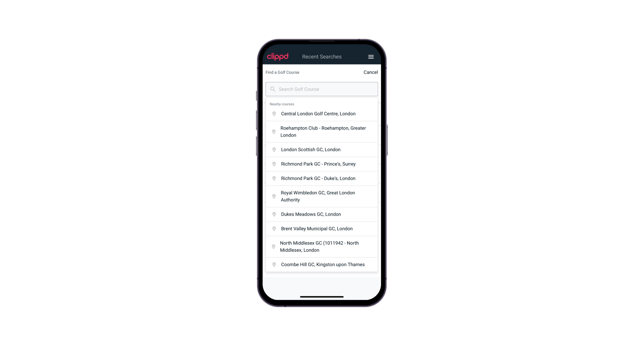
Task: Select Roehampton Club - Greater London
Action: pos(322,132)
